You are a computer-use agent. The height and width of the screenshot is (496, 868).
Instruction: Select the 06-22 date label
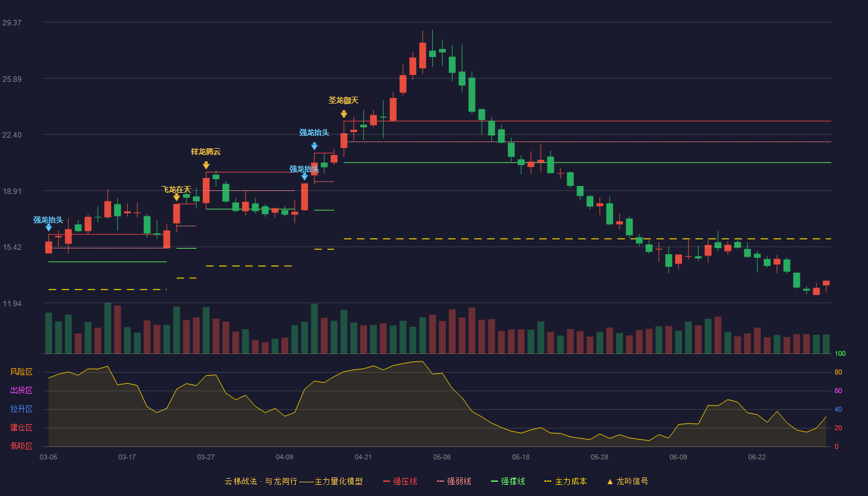[757, 457]
